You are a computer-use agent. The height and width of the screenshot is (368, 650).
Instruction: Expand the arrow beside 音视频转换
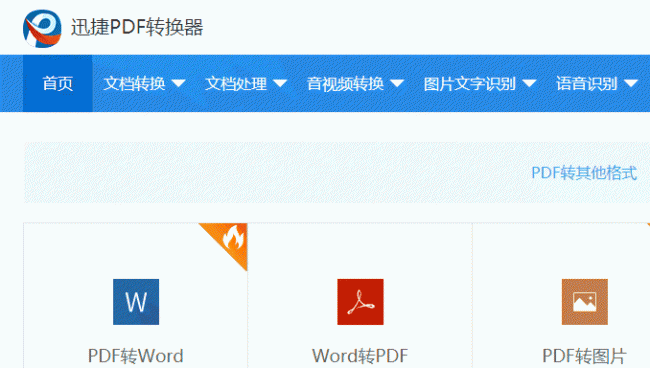pos(397,84)
